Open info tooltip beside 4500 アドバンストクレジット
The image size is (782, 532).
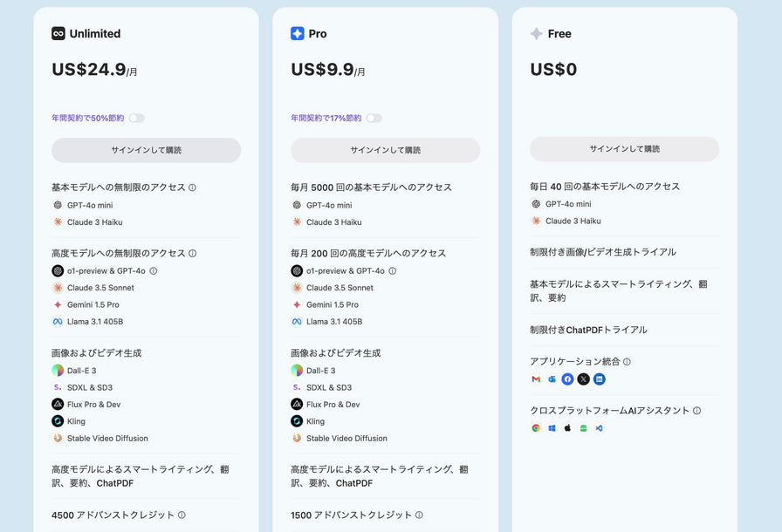(x=182, y=515)
